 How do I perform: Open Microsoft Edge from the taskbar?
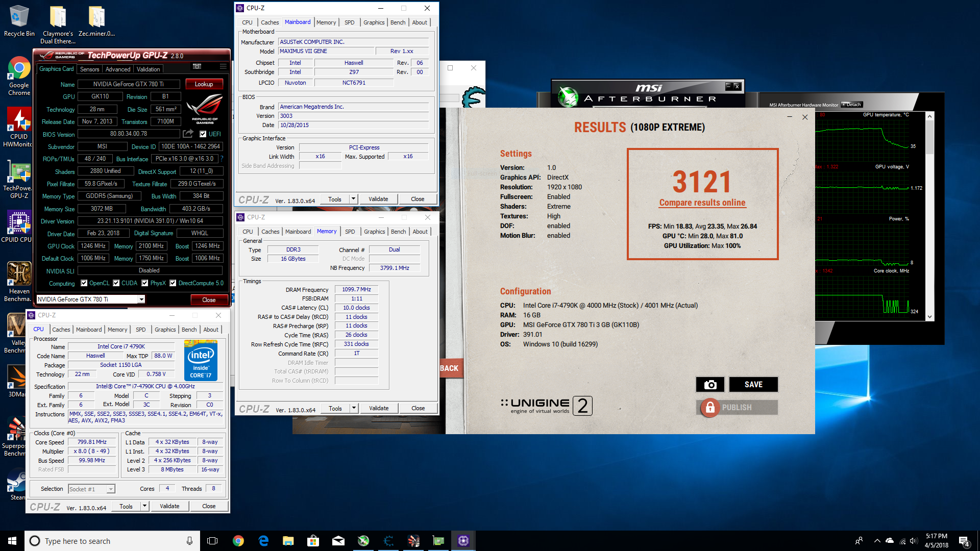263,541
